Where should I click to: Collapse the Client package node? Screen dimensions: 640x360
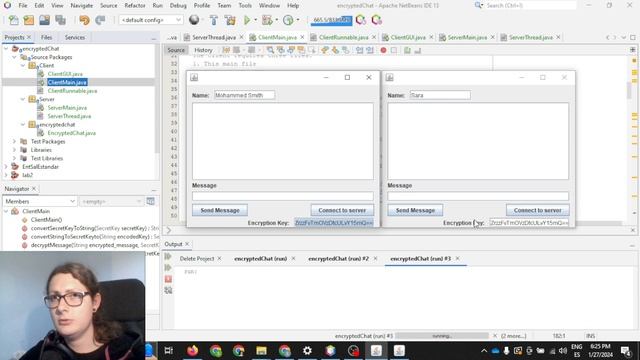click(23, 65)
